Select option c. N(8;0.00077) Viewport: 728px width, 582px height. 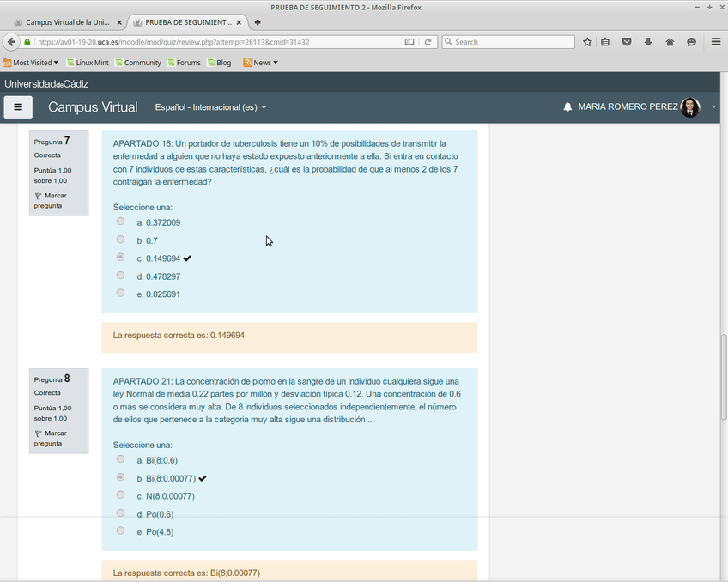(x=121, y=494)
